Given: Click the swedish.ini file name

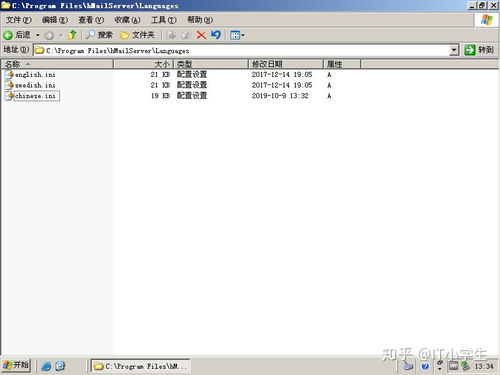Looking at the screenshot, I should pos(35,85).
